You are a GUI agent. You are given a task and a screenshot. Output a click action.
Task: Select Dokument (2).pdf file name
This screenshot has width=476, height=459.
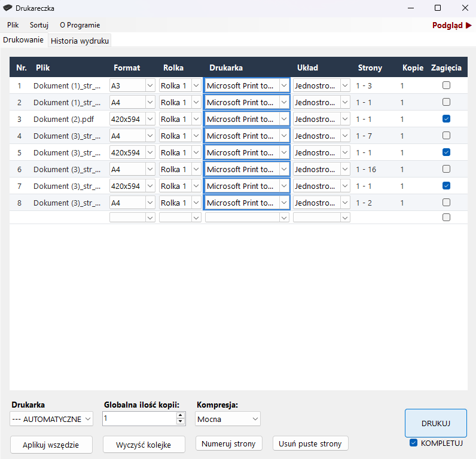[x=64, y=119]
